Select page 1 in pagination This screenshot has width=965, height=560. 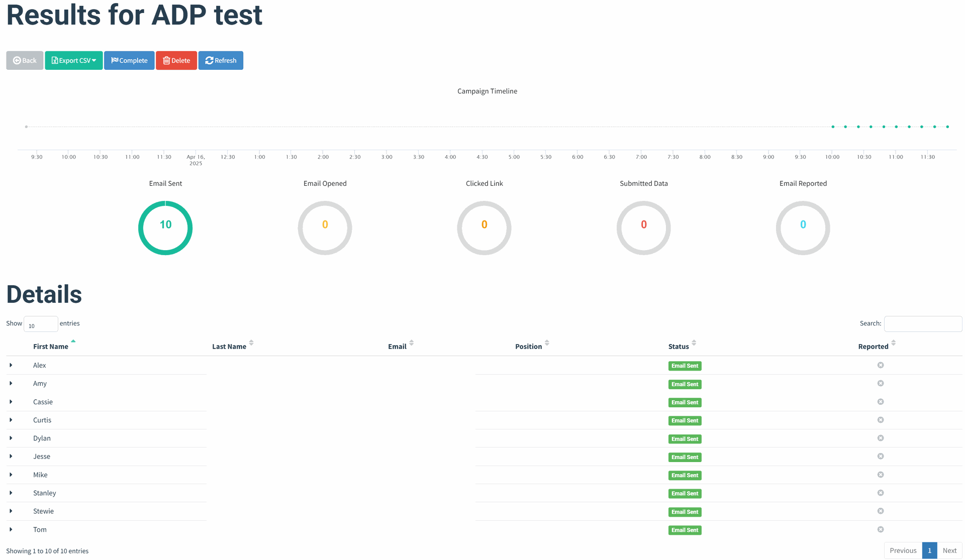point(929,550)
